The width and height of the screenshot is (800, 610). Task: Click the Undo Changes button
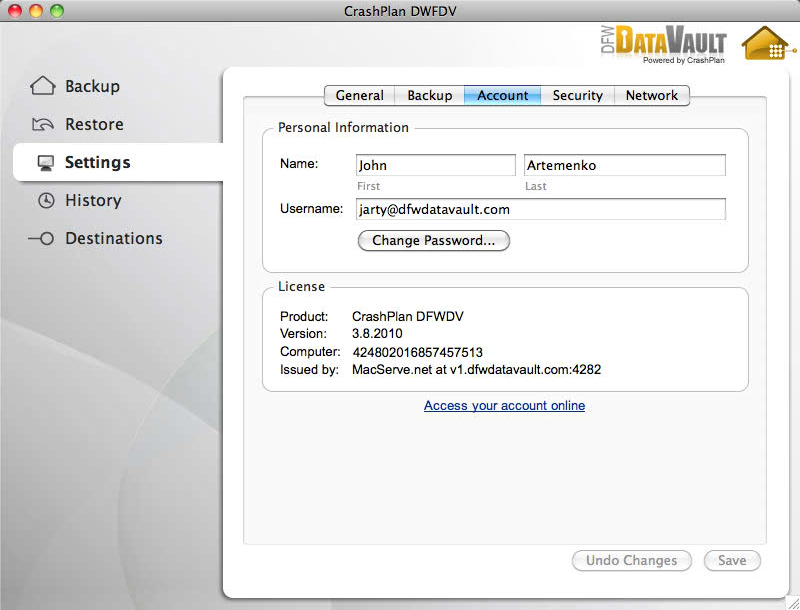pyautogui.click(x=632, y=561)
